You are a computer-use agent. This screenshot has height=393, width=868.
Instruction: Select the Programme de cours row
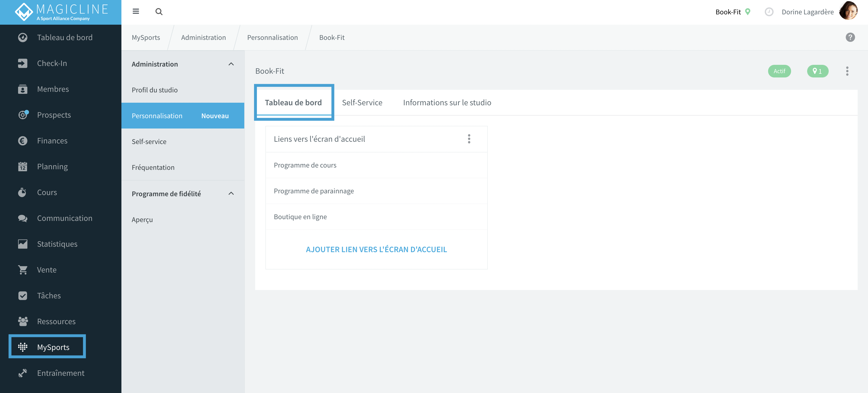pos(376,165)
